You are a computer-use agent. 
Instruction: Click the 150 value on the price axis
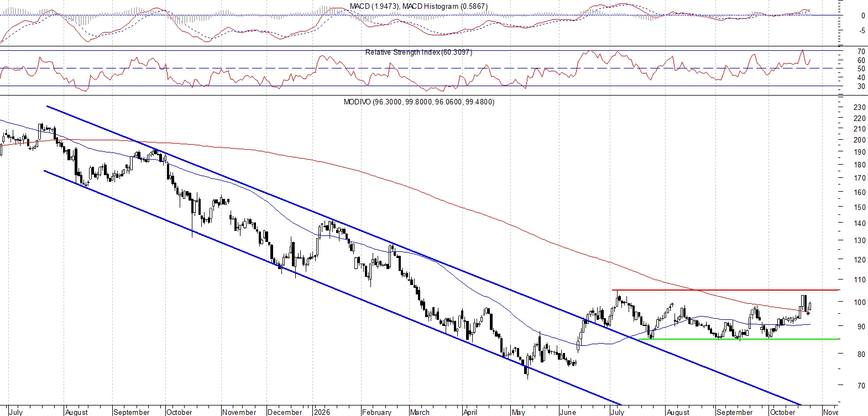point(860,207)
